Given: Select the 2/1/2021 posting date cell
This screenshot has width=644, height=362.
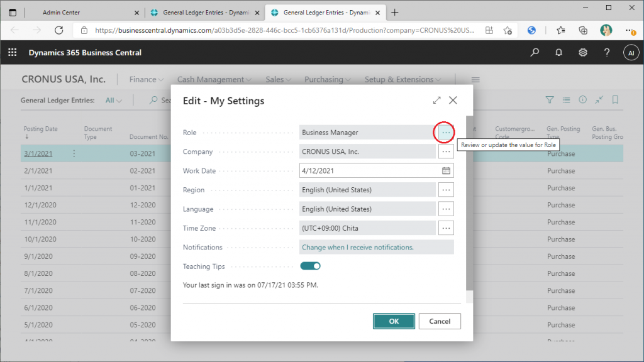Looking at the screenshot, I should pyautogui.click(x=38, y=171).
